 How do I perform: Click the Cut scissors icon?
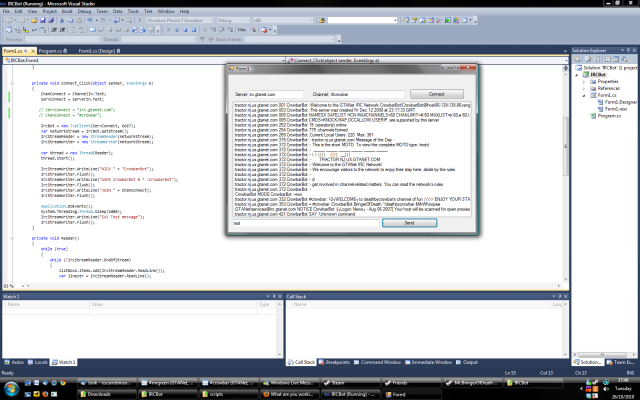click(62, 20)
